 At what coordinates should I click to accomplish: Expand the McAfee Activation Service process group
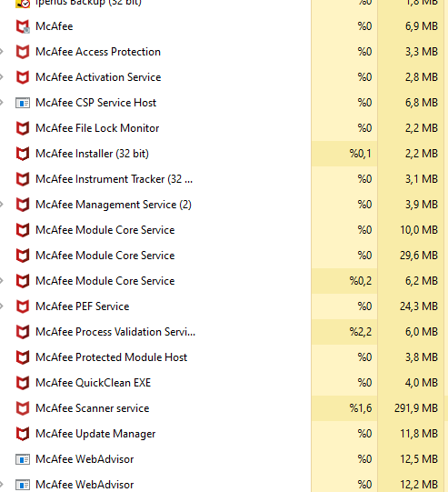(x=2, y=77)
